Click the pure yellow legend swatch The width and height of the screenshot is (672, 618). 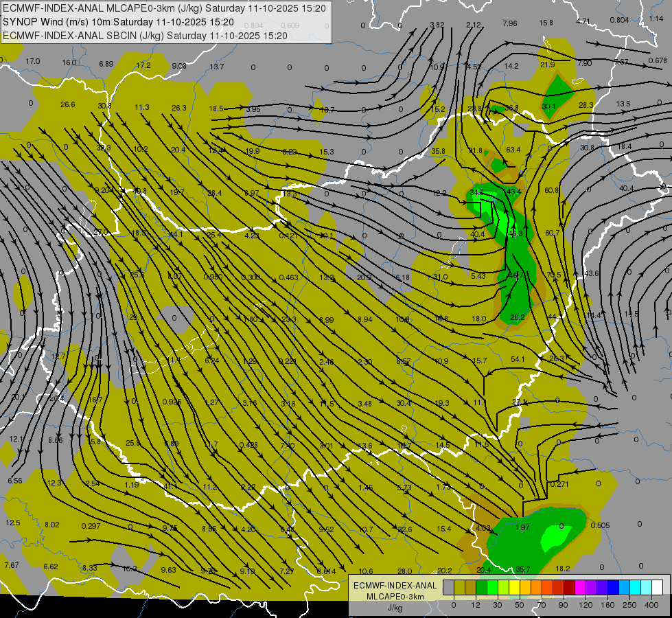tap(515, 587)
